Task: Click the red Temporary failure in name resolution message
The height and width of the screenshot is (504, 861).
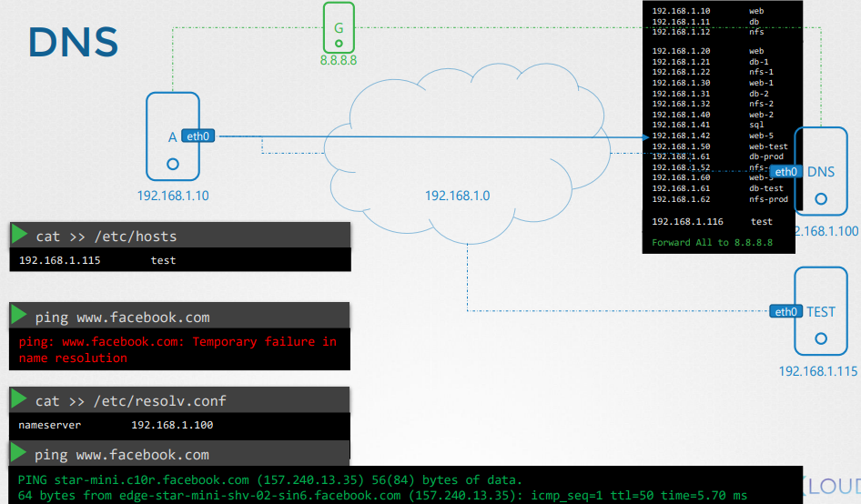Action: [x=177, y=349]
